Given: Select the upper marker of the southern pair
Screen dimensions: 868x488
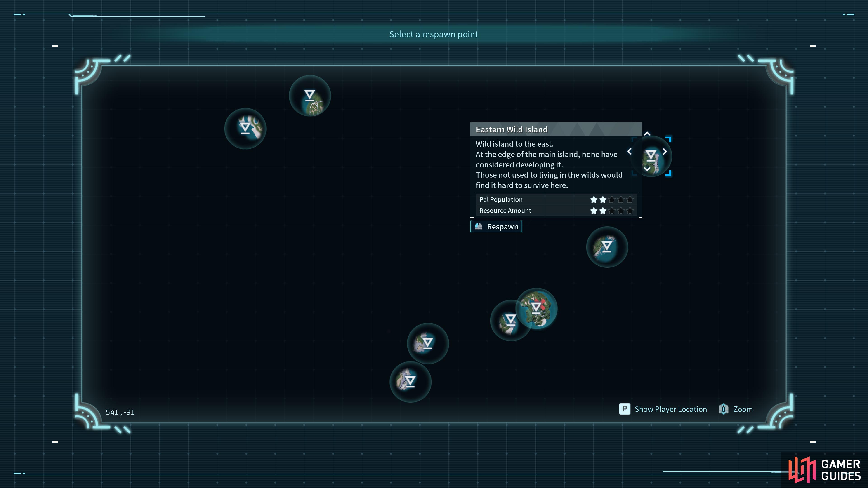Looking at the screenshot, I should click(x=428, y=343).
